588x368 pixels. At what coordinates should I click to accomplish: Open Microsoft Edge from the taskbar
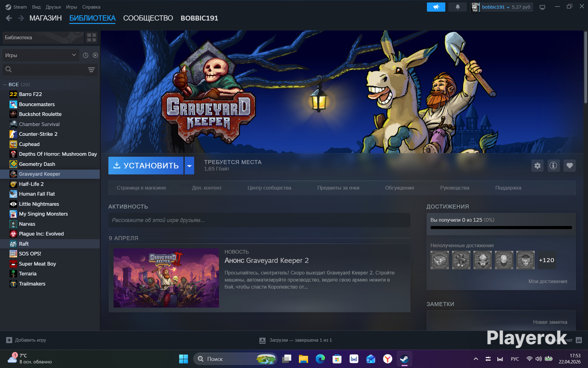[320, 359]
